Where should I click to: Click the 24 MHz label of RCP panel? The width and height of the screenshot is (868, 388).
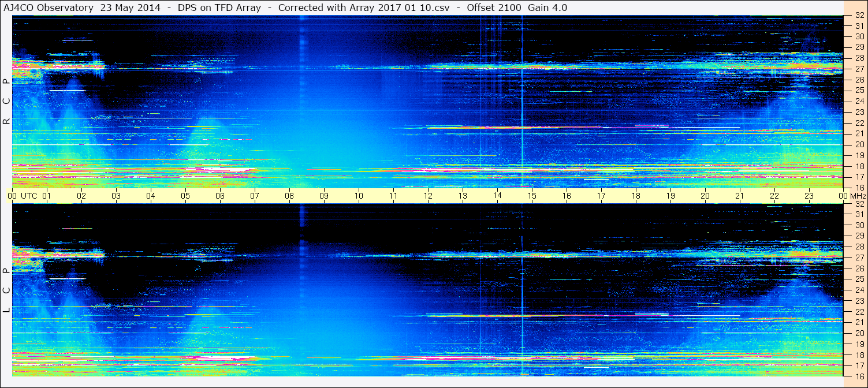859,101
